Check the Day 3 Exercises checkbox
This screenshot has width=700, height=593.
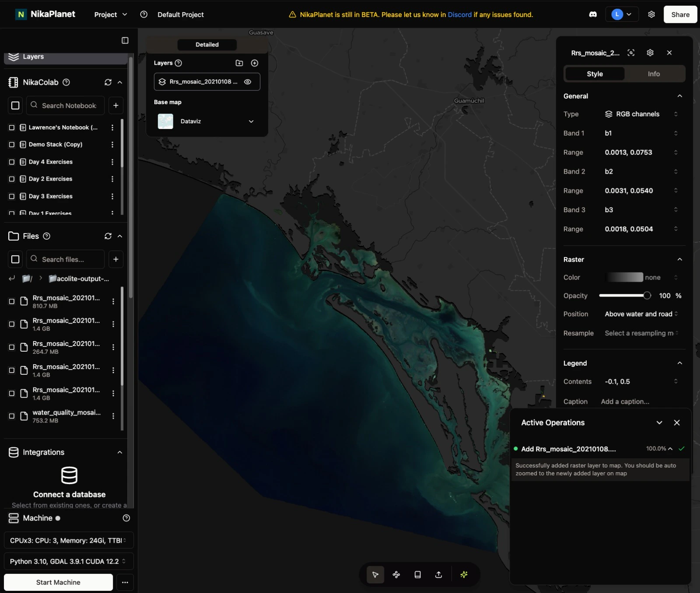point(12,196)
